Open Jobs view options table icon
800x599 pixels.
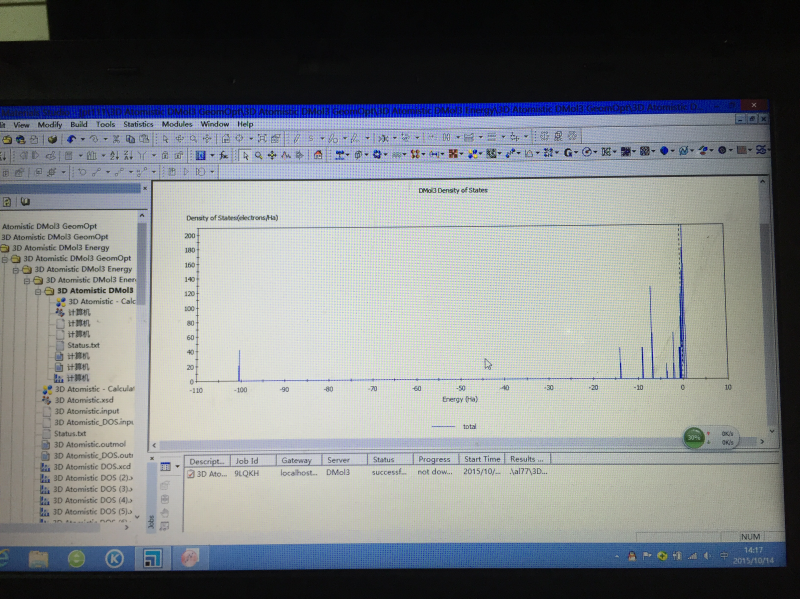[165, 467]
